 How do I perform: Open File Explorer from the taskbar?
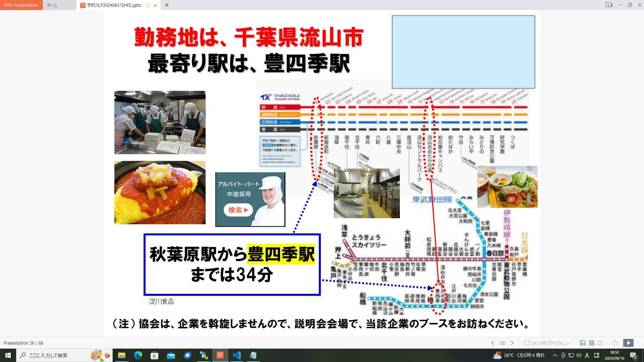pos(121,355)
